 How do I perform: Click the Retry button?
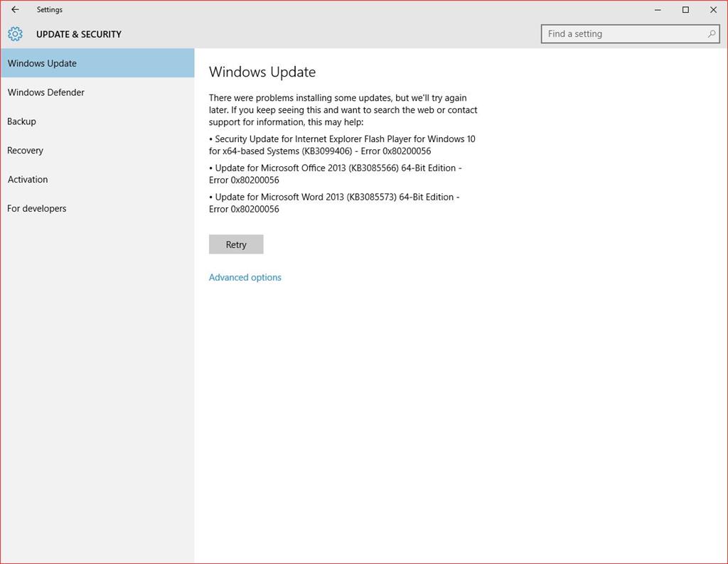point(236,244)
